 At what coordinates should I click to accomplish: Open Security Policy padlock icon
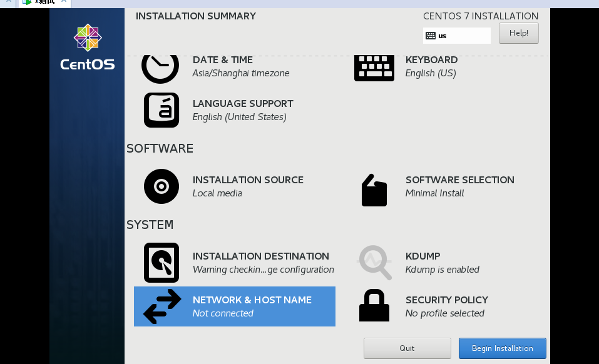click(x=374, y=305)
